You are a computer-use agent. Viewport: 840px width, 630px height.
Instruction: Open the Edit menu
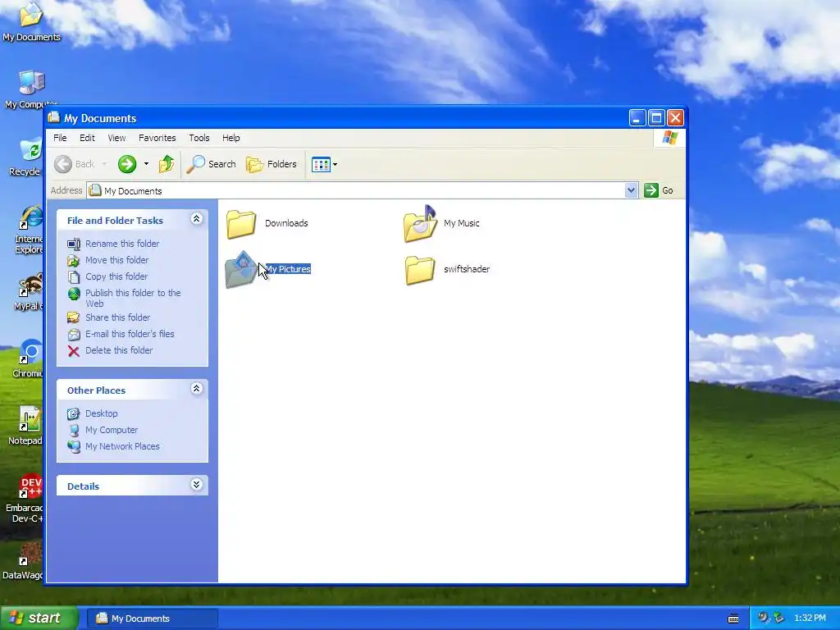87,138
